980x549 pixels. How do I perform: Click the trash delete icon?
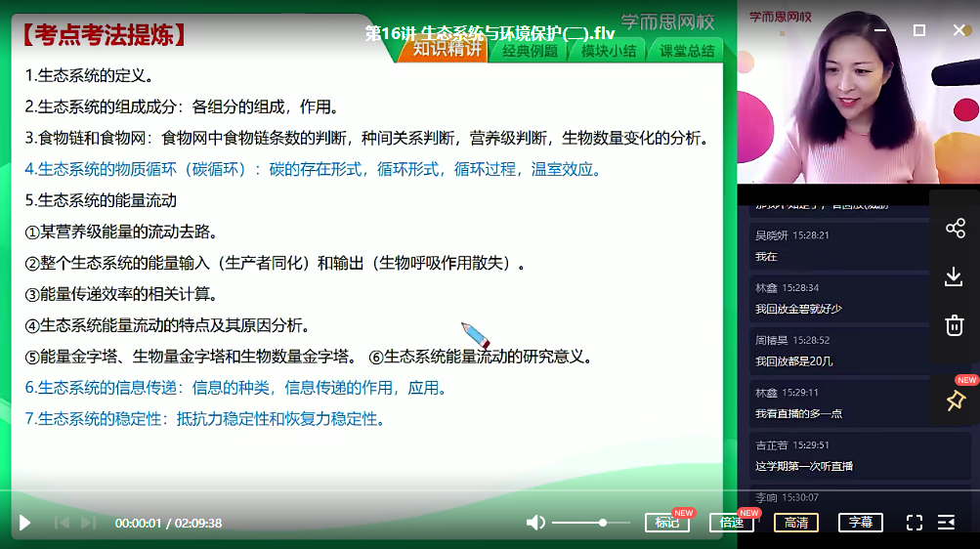click(955, 326)
